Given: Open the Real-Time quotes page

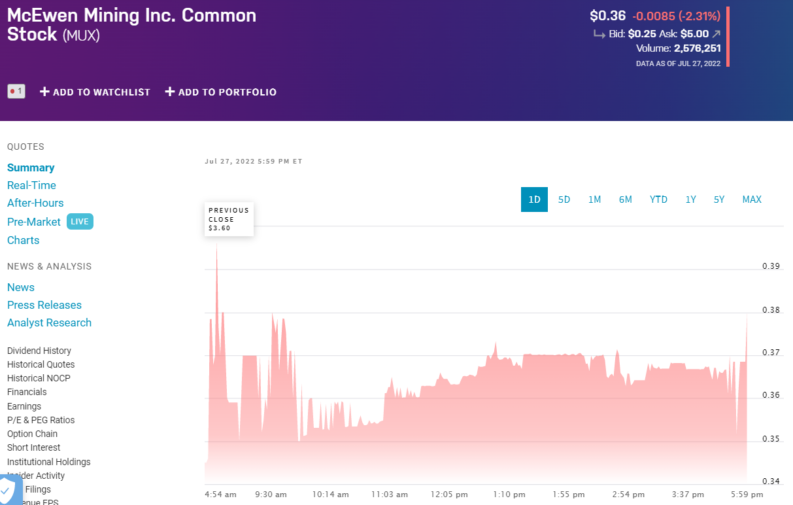Looking at the screenshot, I should point(31,185).
